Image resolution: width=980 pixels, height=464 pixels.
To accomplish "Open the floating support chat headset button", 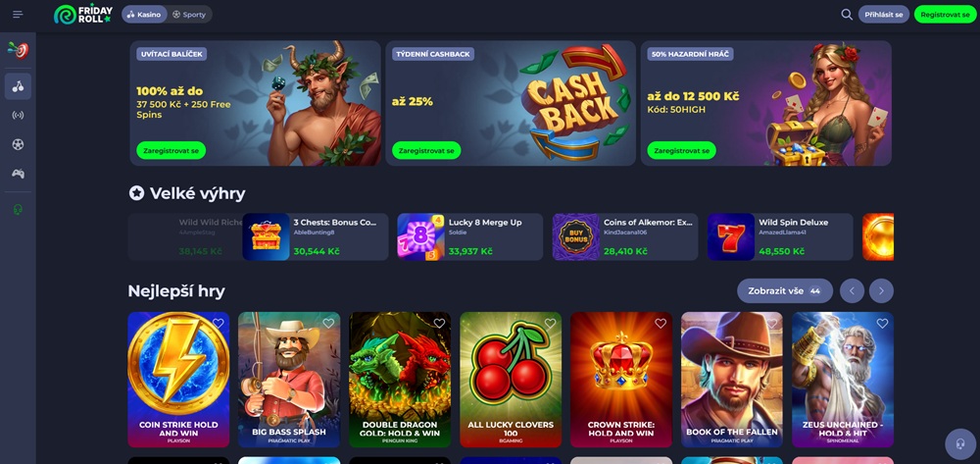I will coord(960,444).
